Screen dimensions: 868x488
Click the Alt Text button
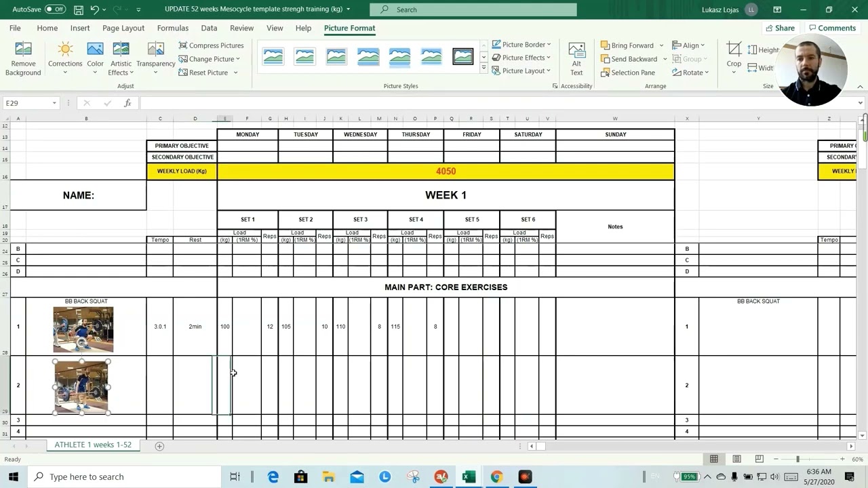[576, 59]
